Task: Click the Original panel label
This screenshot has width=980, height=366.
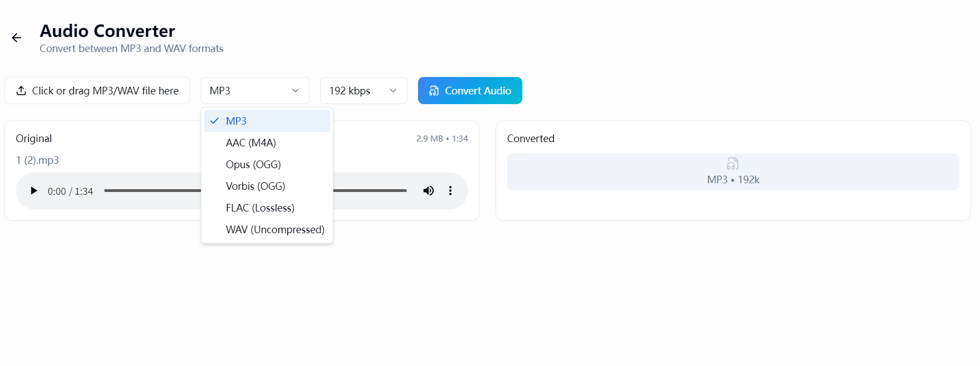Action: point(34,138)
